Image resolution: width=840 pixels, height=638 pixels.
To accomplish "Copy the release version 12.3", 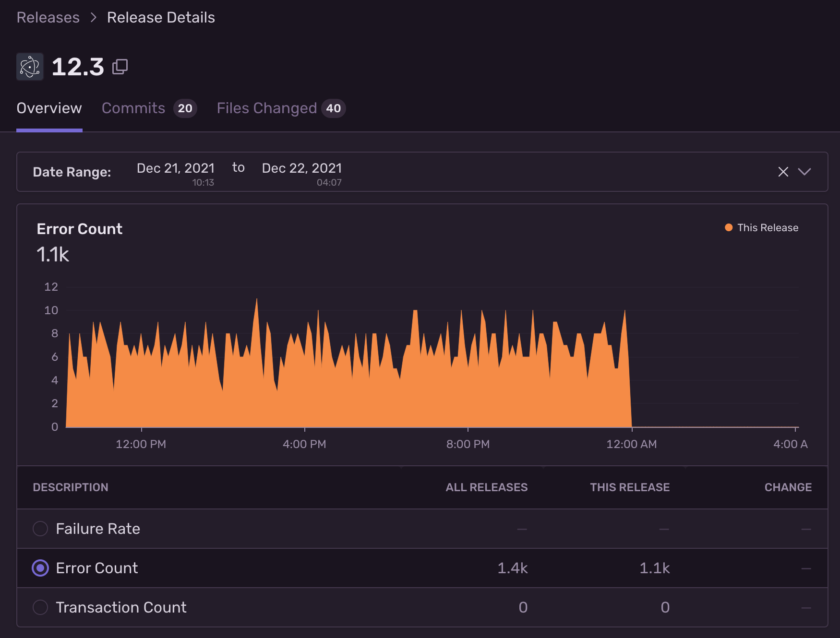I will 120,67.
